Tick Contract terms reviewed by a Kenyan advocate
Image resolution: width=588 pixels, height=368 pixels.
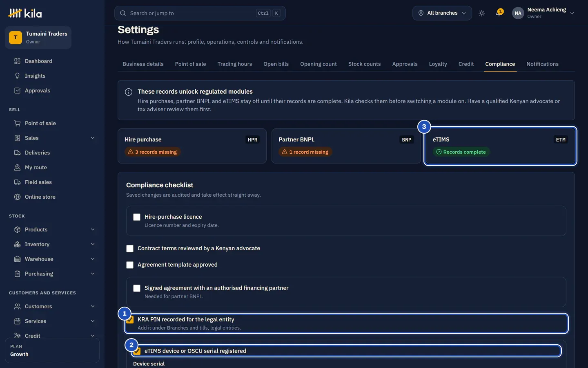coord(130,249)
